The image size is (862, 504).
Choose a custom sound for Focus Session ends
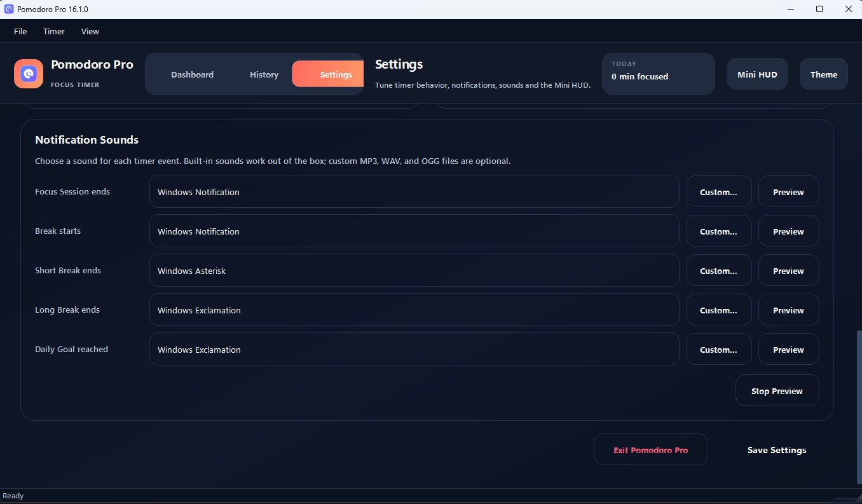[719, 192]
